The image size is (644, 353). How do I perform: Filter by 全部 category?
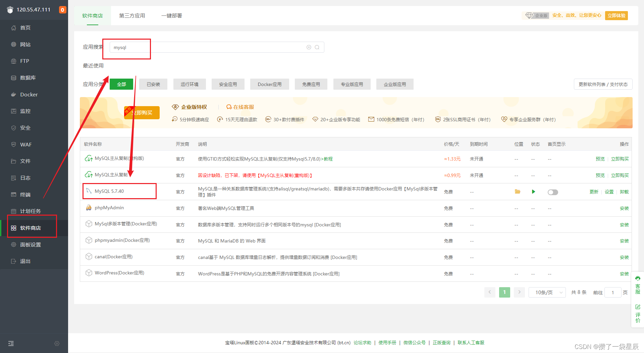tap(121, 84)
